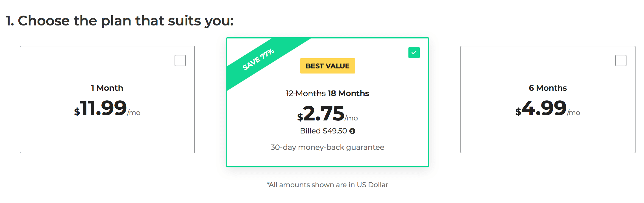The image size is (644, 203).
Task: Tick the 1 Month plan checkbox
Action: [x=180, y=61]
